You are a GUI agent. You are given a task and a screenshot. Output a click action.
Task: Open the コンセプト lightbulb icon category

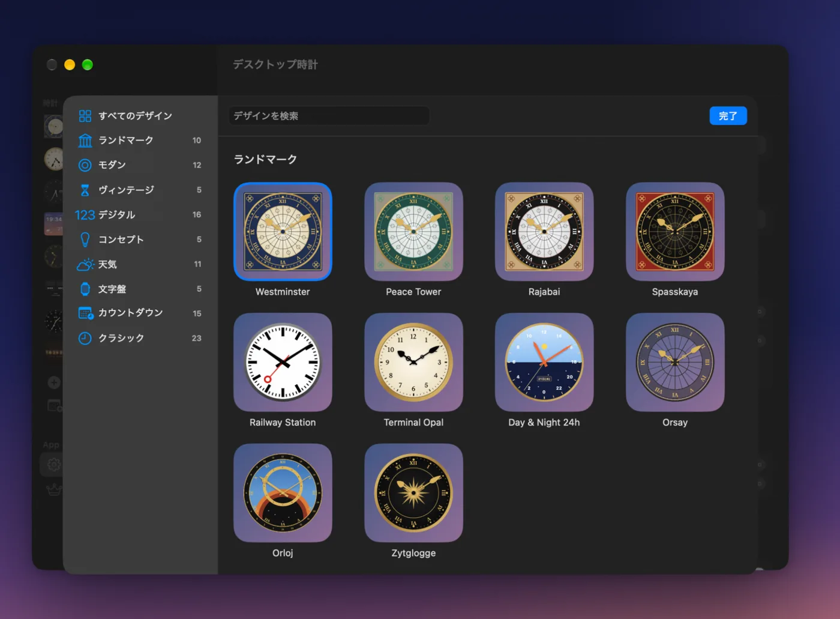pos(140,240)
